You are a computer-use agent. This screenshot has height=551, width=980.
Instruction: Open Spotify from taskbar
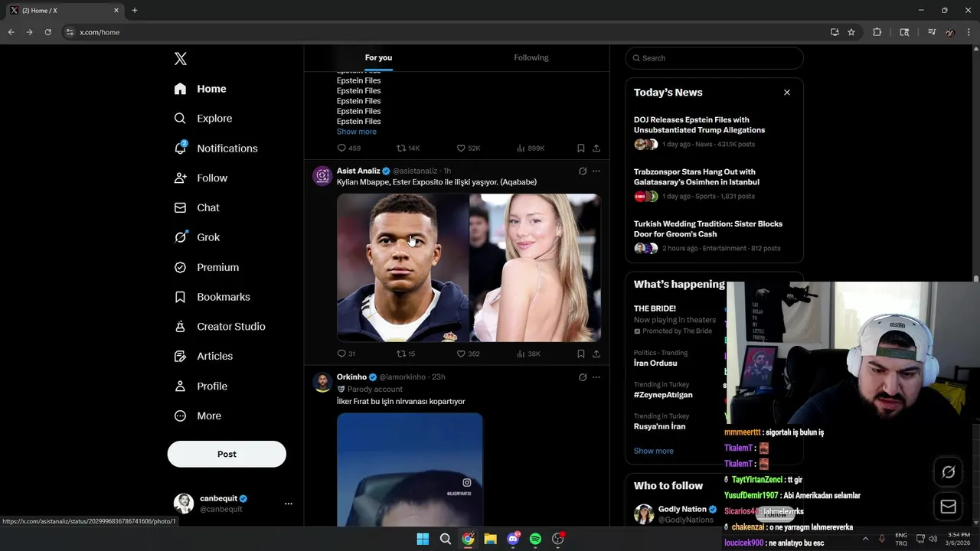pos(535,539)
